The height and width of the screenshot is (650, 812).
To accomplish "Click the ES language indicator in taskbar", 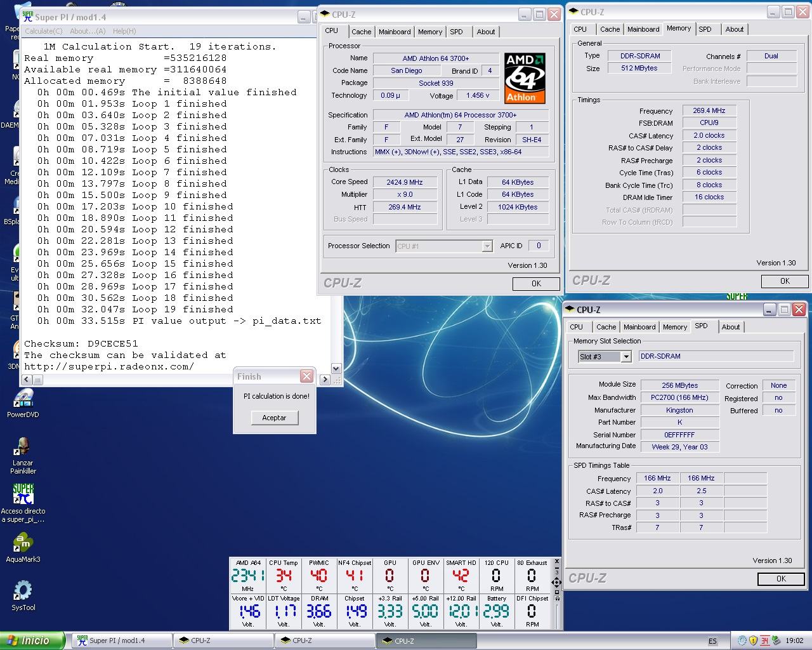I will coord(712,641).
